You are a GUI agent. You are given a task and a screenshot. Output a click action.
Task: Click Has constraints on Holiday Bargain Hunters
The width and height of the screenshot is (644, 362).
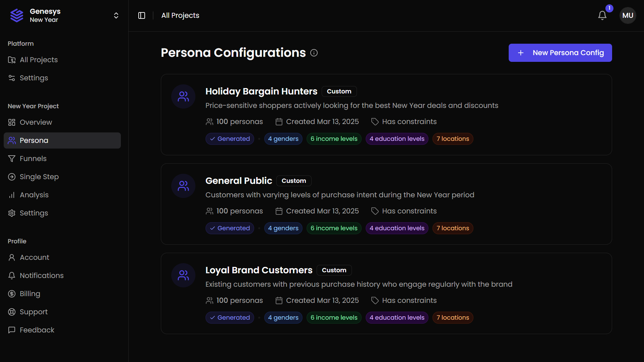coord(404,122)
